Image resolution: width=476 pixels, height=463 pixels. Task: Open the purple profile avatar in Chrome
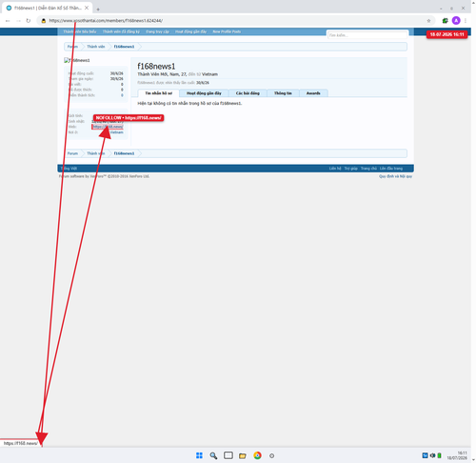tap(456, 21)
